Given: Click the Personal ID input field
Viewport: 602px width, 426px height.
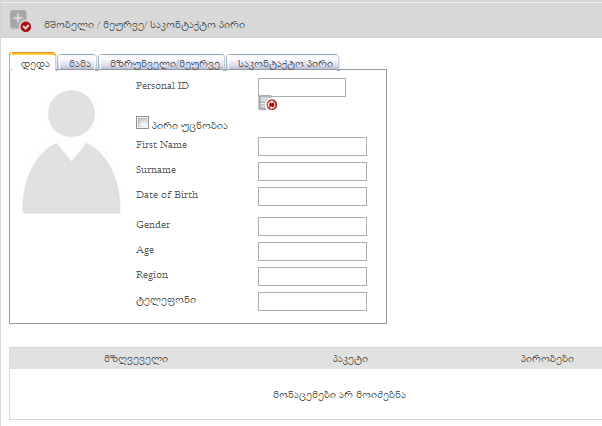Looking at the screenshot, I should coord(301,87).
